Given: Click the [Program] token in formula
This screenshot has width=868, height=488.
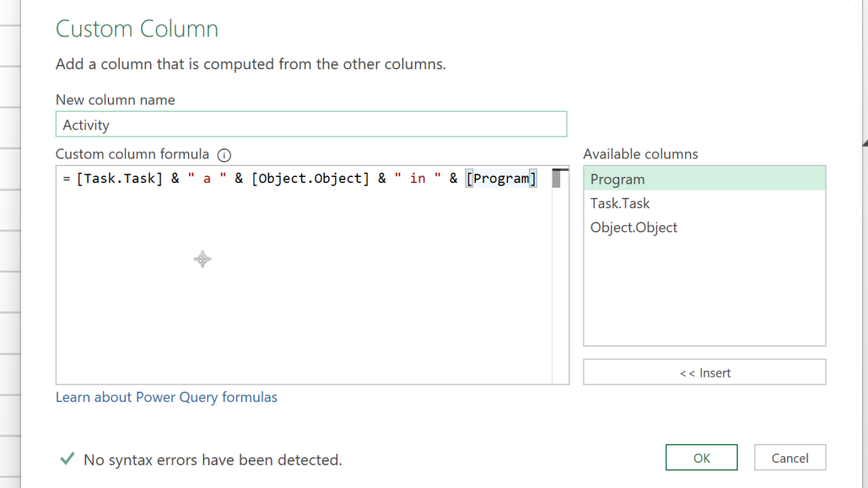Looking at the screenshot, I should click(501, 178).
